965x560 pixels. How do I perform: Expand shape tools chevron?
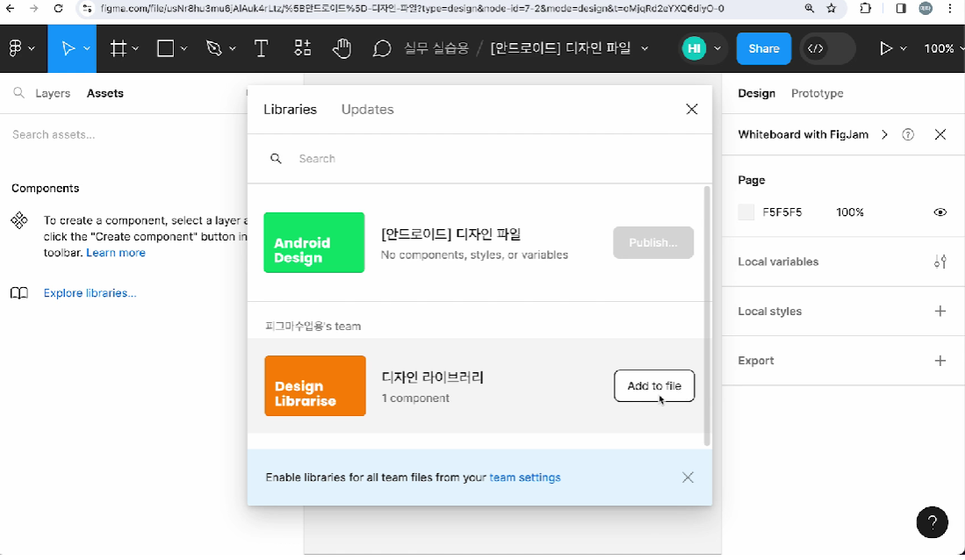click(x=184, y=48)
